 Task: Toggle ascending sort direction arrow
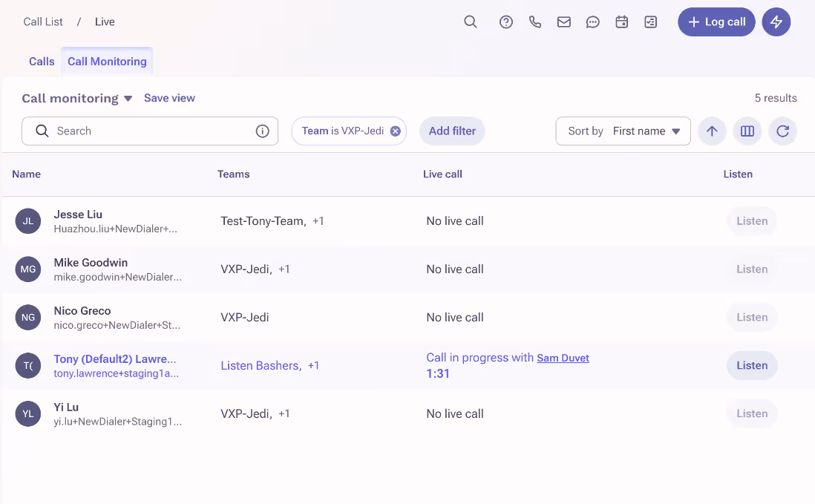712,131
